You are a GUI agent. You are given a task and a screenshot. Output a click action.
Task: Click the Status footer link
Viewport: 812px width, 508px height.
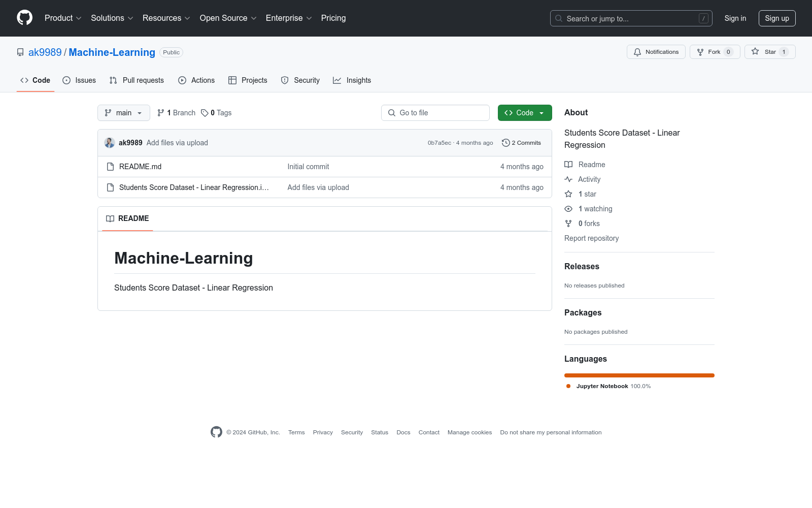point(380,432)
